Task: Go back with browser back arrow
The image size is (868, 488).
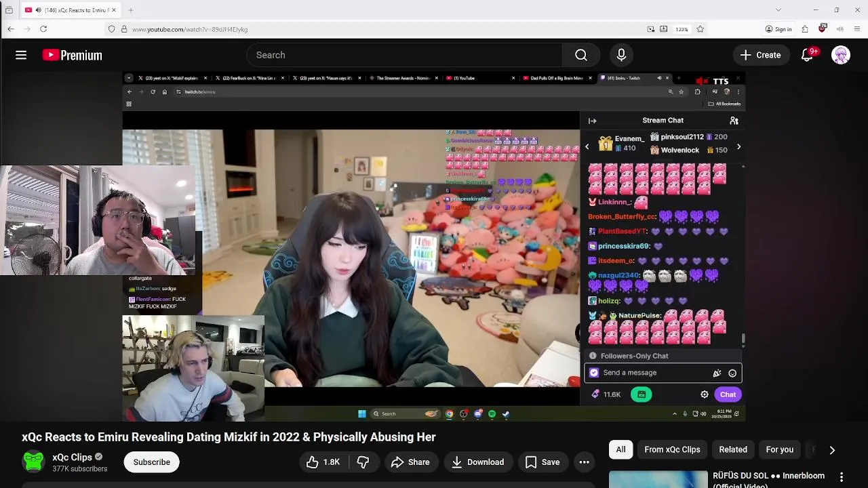Action: point(11,29)
